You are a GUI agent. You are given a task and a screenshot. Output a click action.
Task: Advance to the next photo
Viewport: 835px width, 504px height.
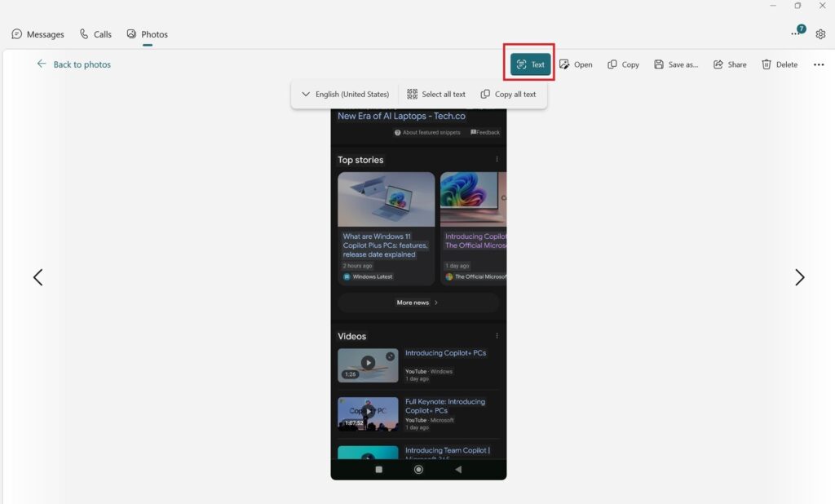click(x=800, y=277)
